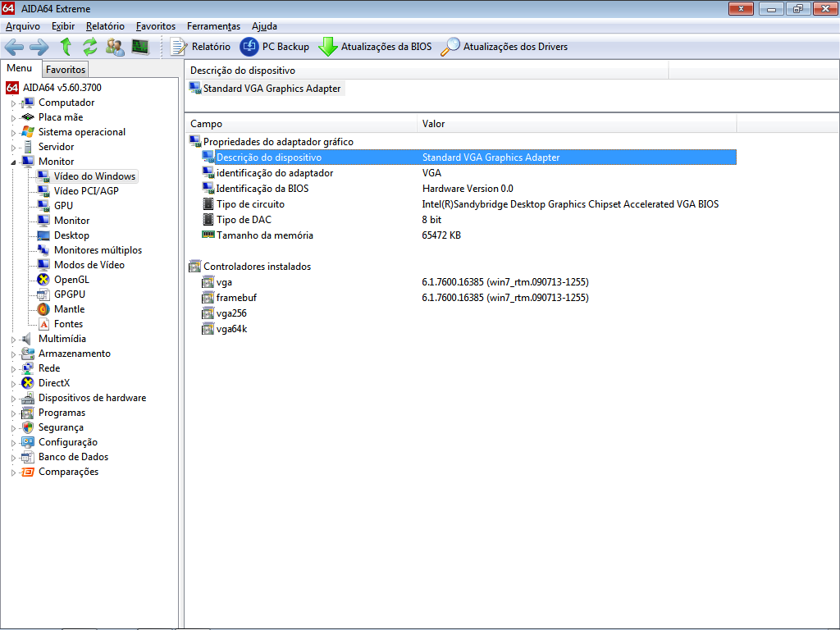
Task: Click the Dispositivos de hardware icon
Action: coord(28,398)
